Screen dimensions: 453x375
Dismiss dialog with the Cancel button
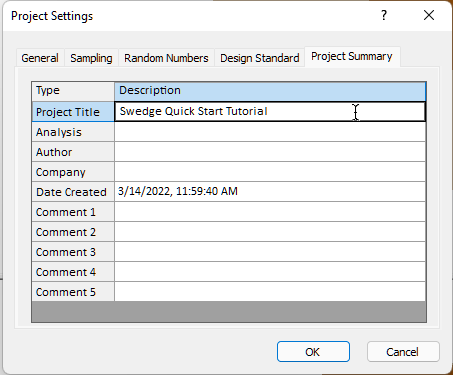[403, 352]
